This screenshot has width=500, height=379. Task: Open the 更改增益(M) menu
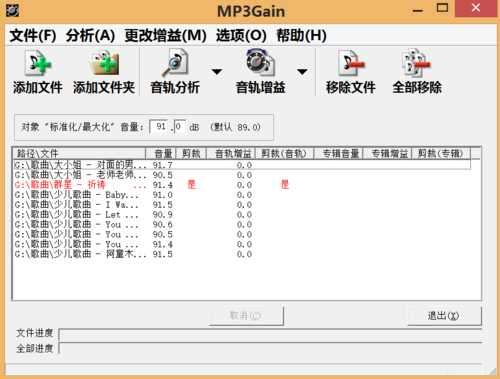tap(165, 35)
